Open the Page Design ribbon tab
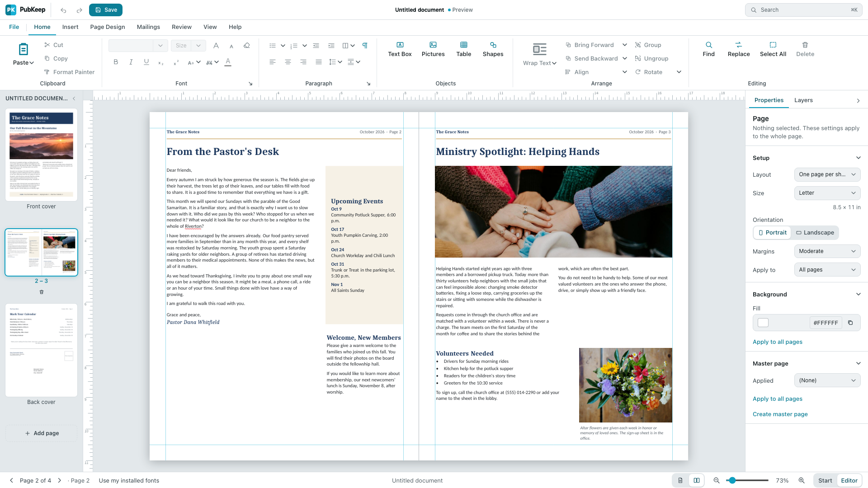The height and width of the screenshot is (488, 868). coord(108,27)
